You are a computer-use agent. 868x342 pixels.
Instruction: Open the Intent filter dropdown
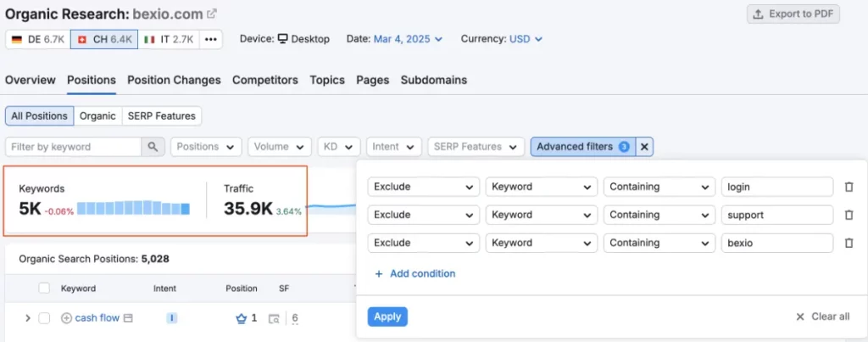[394, 147]
